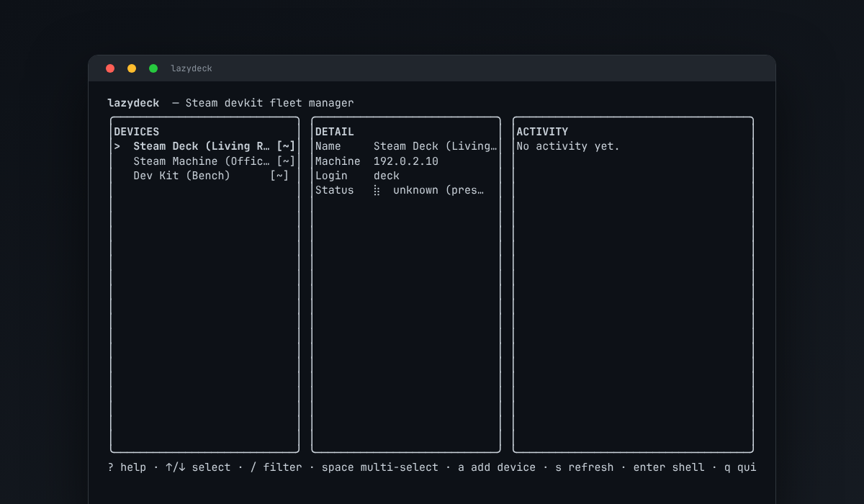Minimize the window with yellow button
The width and height of the screenshot is (864, 504).
132,68
